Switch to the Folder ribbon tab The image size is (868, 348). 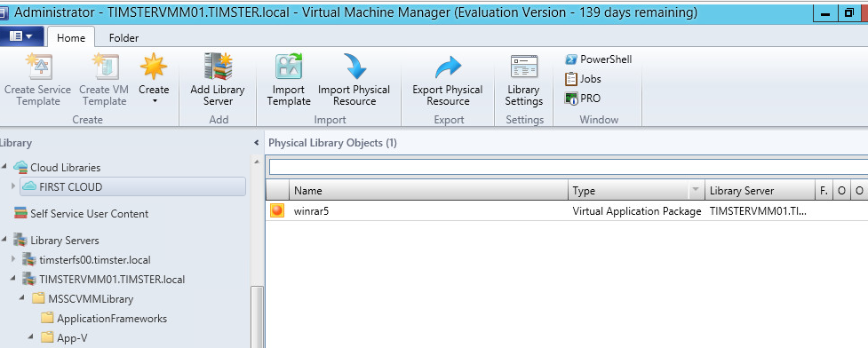[124, 37]
